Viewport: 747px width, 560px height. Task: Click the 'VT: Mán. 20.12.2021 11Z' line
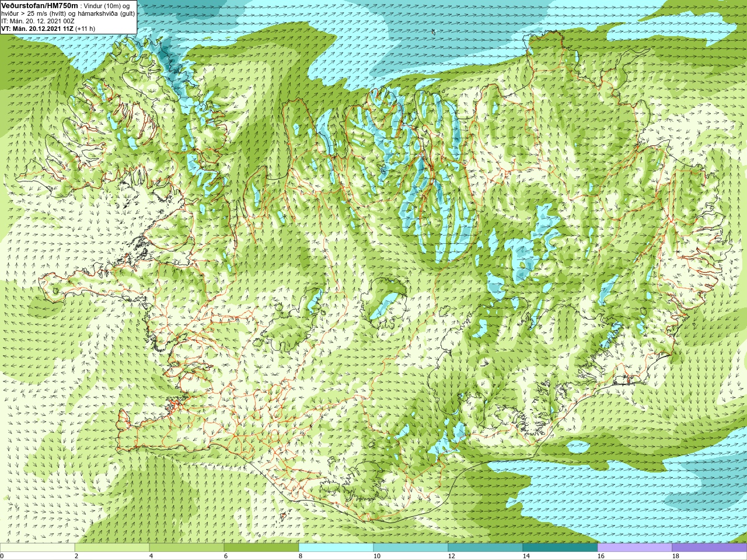coord(37,29)
